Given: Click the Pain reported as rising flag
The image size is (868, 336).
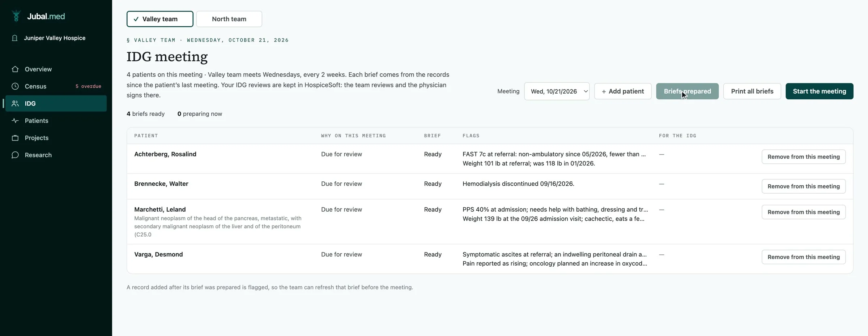Looking at the screenshot, I should coord(555,264).
